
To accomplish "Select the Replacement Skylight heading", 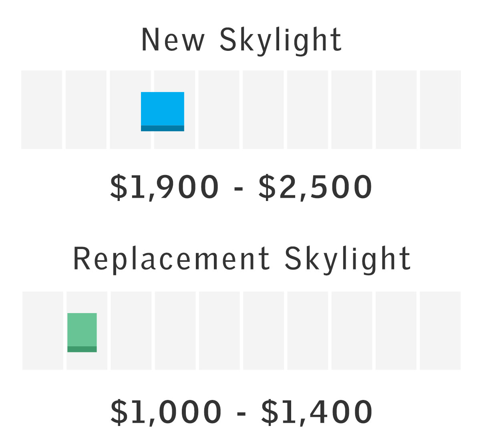I will (x=242, y=259).
